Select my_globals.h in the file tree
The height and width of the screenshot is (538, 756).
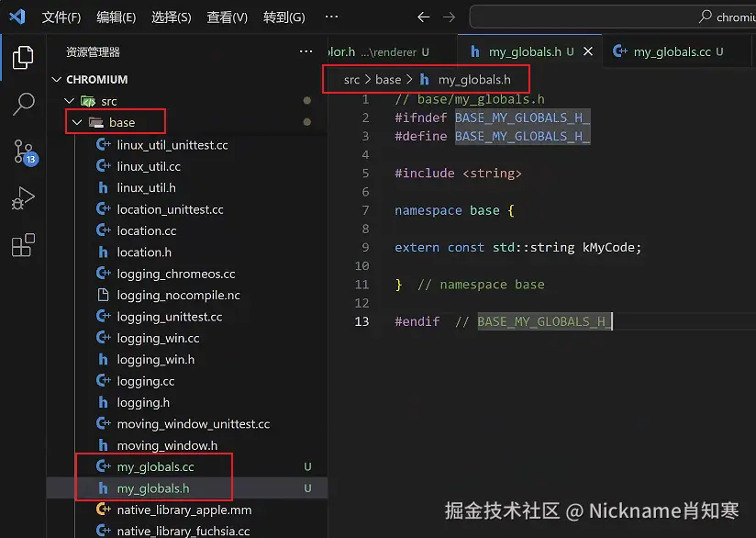187,488
